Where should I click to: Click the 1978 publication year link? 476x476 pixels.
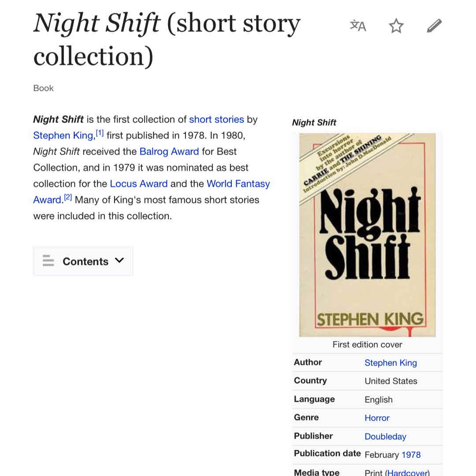pos(411,454)
